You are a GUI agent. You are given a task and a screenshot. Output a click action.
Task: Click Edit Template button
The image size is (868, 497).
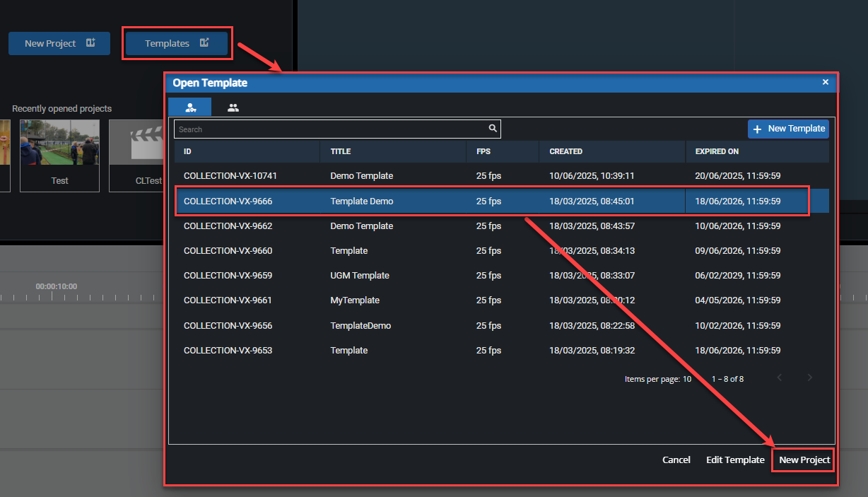pos(735,460)
